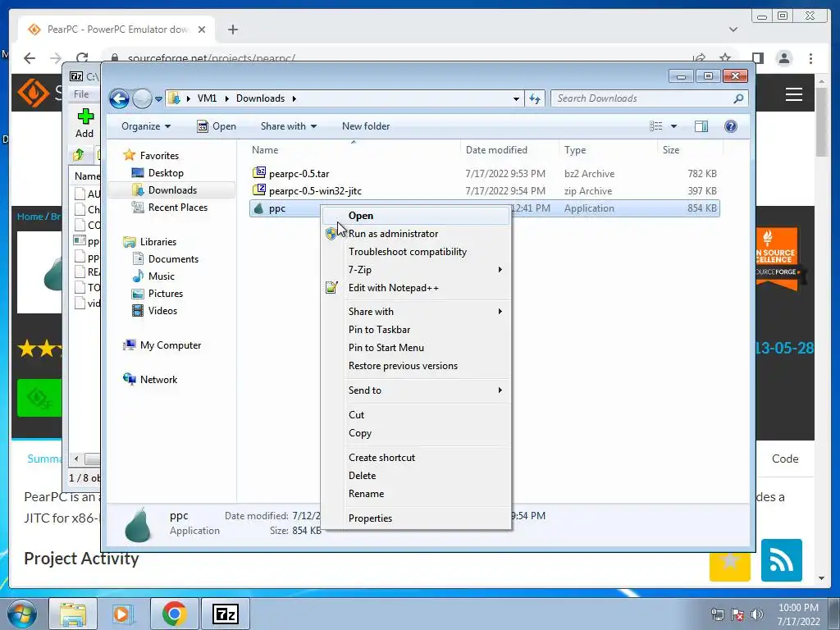Expand the 7-Zip submenu

tap(415, 269)
